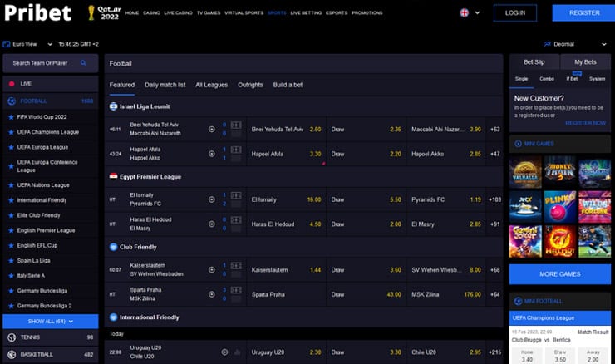The height and width of the screenshot is (364, 615).
Task: Click the Pribet logo
Action: click(x=37, y=12)
